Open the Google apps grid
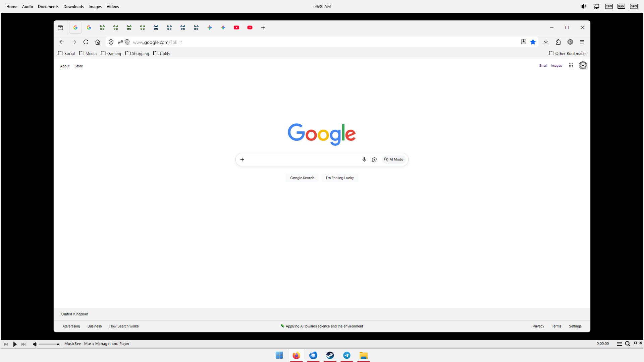 (571, 66)
